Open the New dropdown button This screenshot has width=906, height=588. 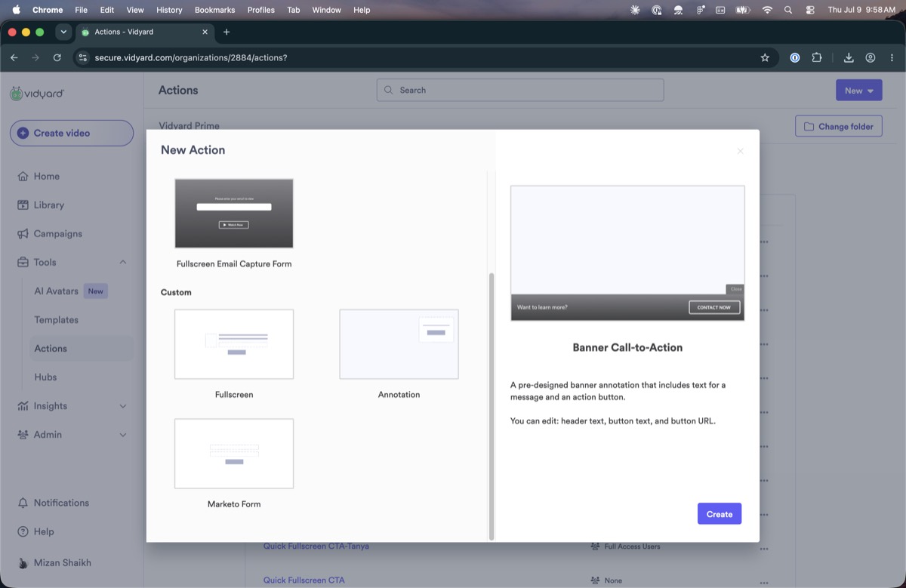(859, 90)
